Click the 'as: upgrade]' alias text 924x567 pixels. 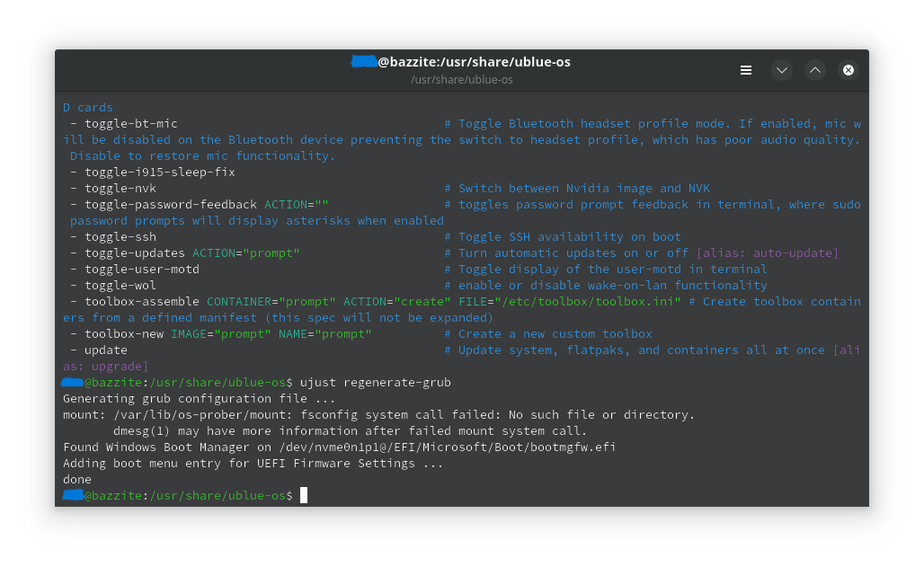point(105,367)
